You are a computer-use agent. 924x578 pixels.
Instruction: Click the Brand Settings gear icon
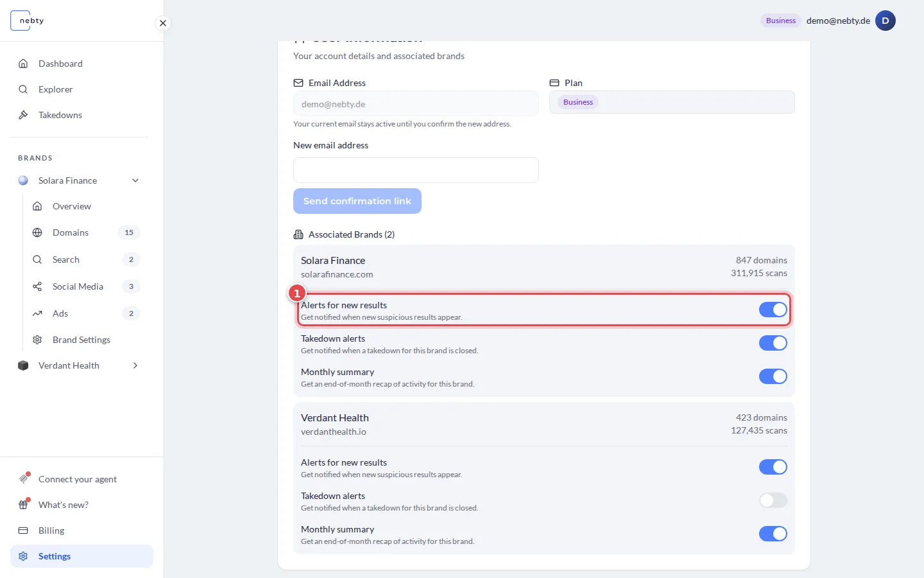click(37, 340)
